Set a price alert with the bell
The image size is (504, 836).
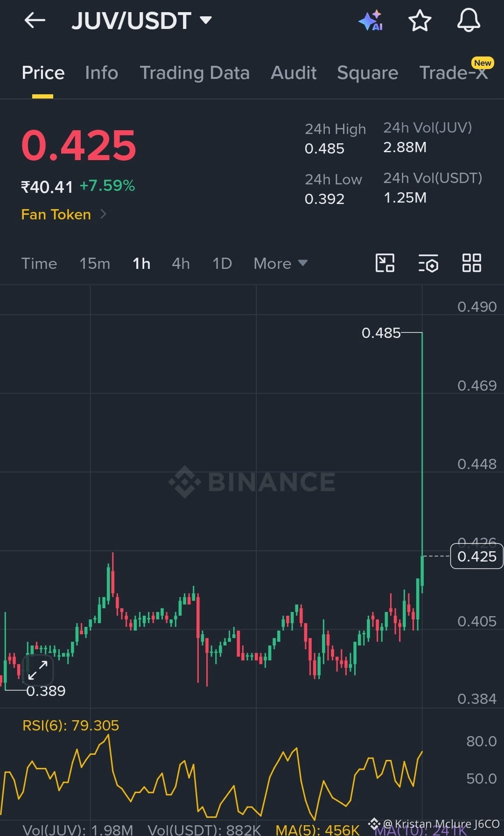point(469,21)
